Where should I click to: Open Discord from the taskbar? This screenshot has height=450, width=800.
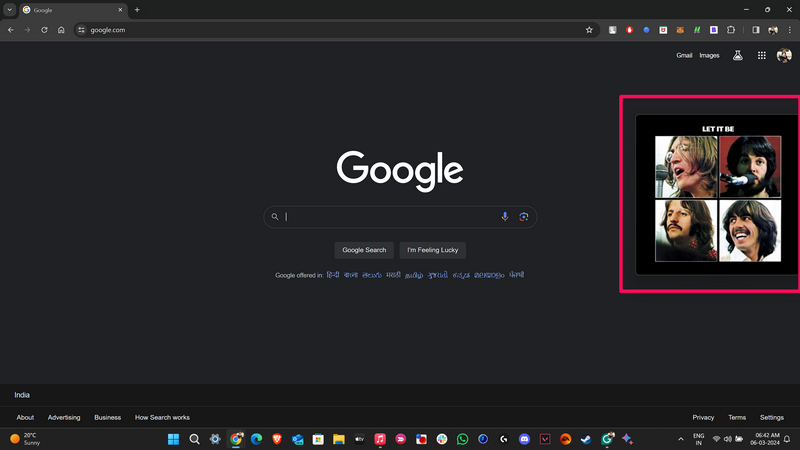tap(524, 439)
